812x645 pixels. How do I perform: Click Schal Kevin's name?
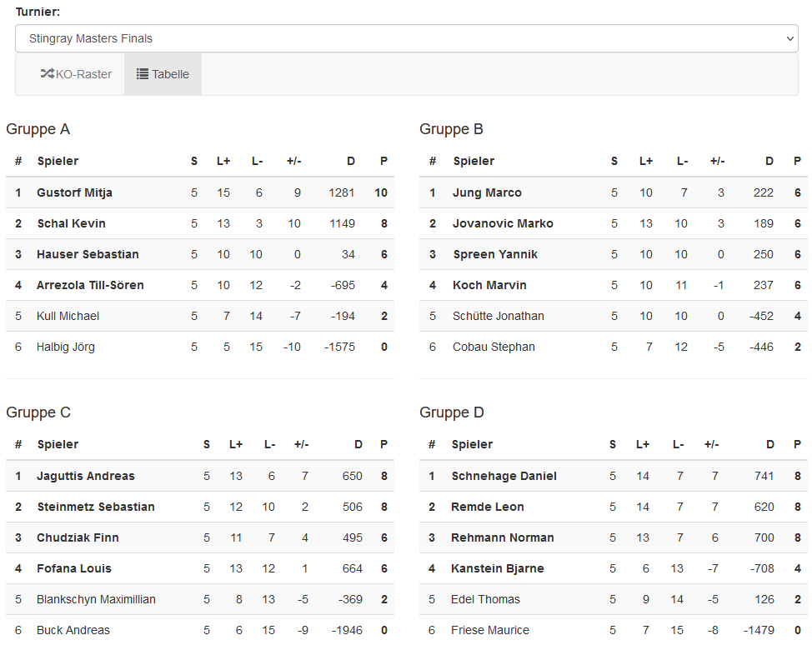71,223
